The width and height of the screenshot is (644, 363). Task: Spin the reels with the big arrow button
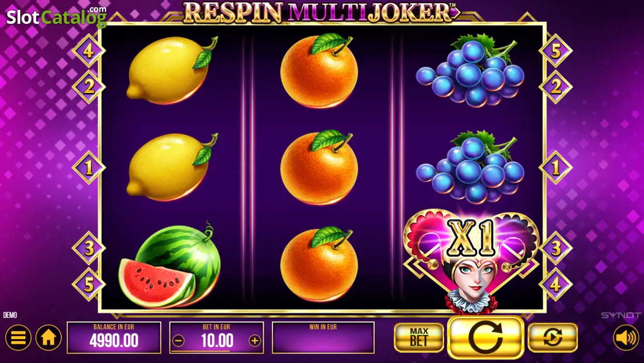pos(485,338)
